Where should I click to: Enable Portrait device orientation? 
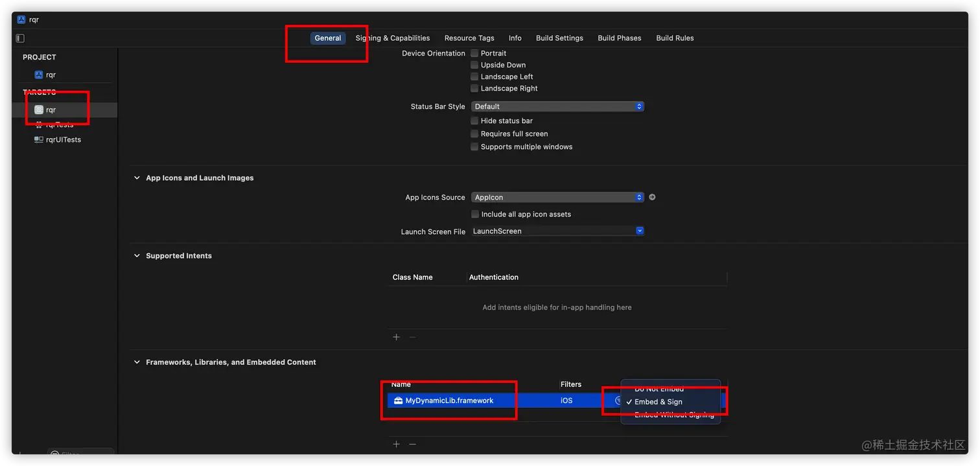(x=474, y=53)
